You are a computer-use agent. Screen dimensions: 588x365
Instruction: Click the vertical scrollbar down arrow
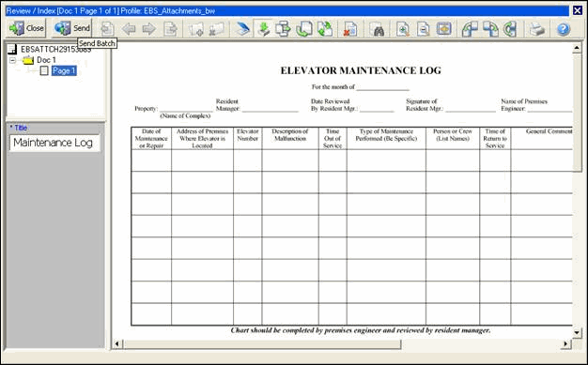(x=577, y=332)
